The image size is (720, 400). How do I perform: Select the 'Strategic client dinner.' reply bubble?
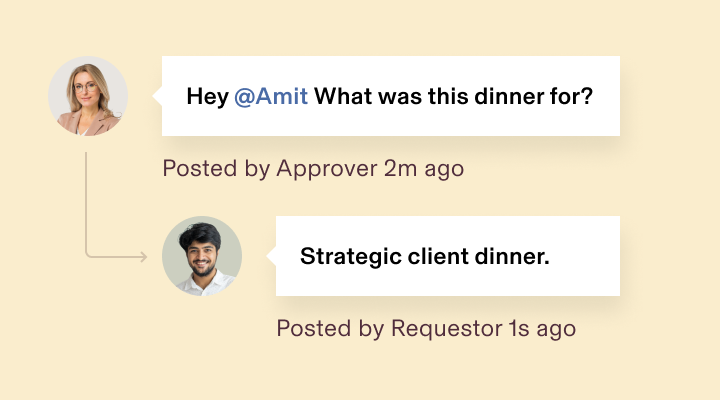448,256
